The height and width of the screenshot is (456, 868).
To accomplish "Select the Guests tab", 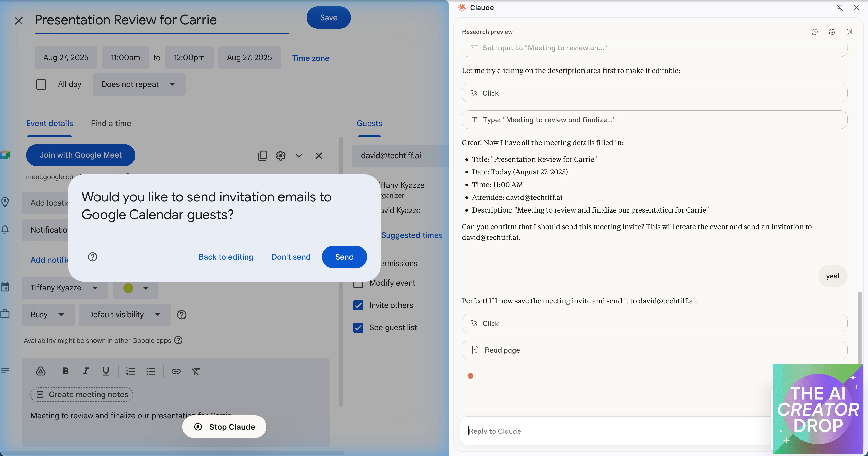I will tap(369, 123).
